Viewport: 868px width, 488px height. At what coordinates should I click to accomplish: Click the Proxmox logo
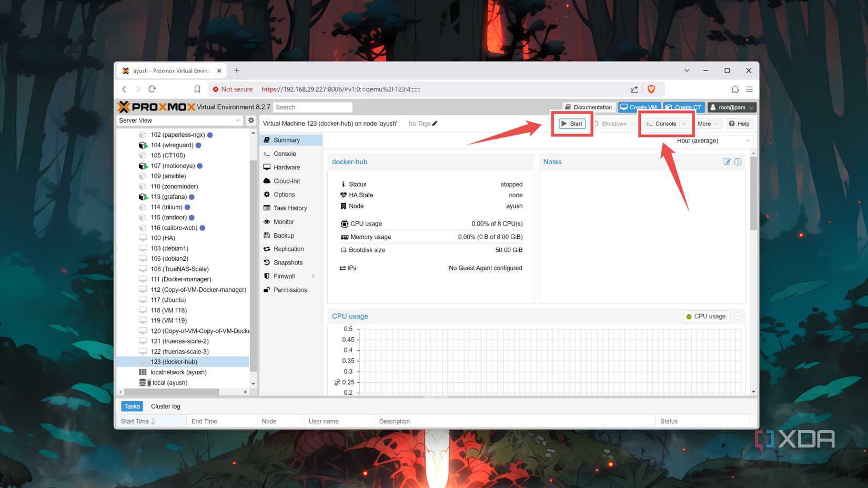(157, 107)
